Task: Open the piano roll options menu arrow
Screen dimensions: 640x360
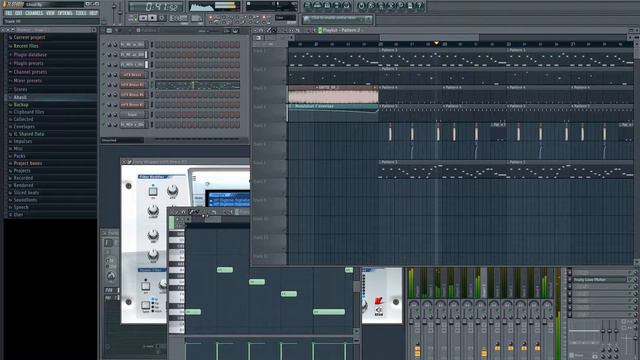Action: tap(173, 212)
